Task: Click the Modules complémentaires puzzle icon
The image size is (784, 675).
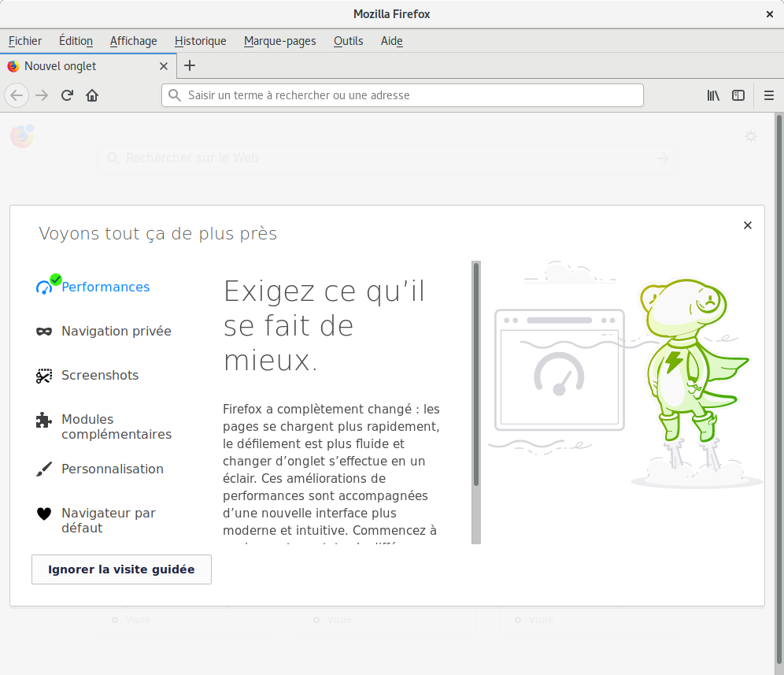Action: 44,420
